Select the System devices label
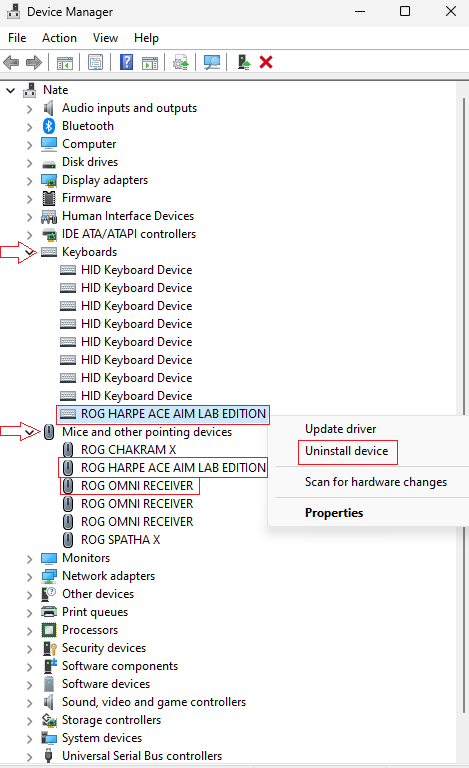This screenshot has width=469, height=768. pyautogui.click(x=102, y=738)
